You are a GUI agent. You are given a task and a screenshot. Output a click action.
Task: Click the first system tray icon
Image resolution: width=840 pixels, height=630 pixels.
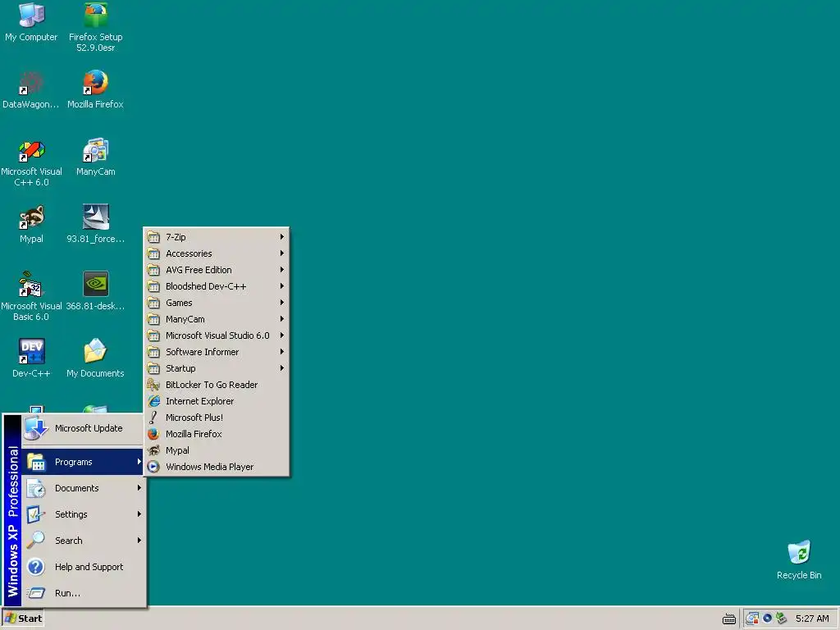(x=752, y=619)
